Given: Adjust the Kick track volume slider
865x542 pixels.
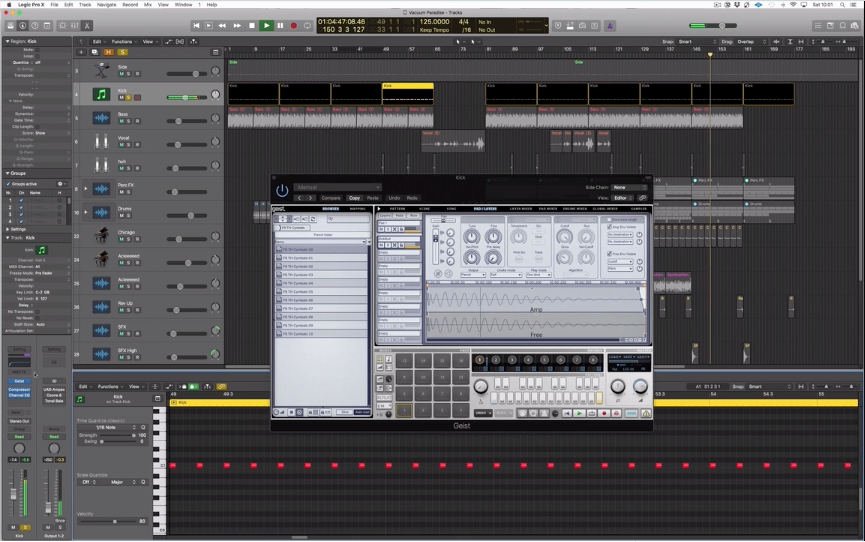Looking at the screenshot, I should click(186, 98).
